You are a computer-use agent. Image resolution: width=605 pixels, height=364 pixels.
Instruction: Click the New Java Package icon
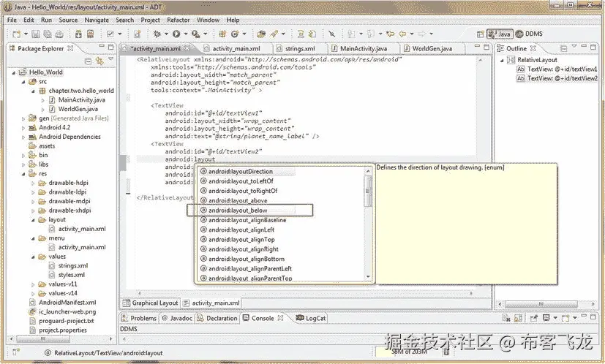click(222, 34)
